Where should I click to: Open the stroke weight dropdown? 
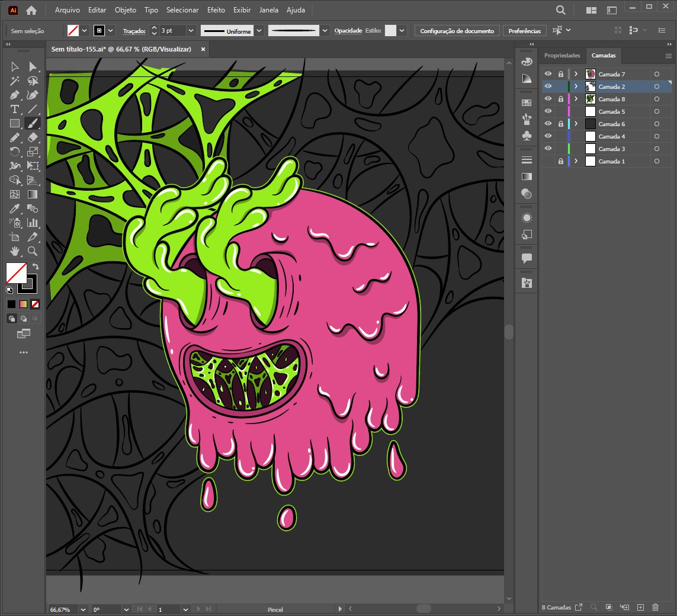coord(191,31)
